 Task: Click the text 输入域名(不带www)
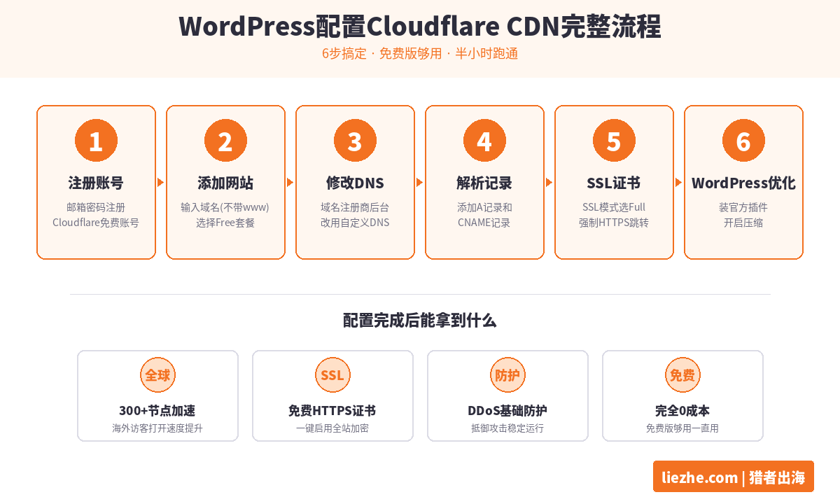[x=225, y=207]
